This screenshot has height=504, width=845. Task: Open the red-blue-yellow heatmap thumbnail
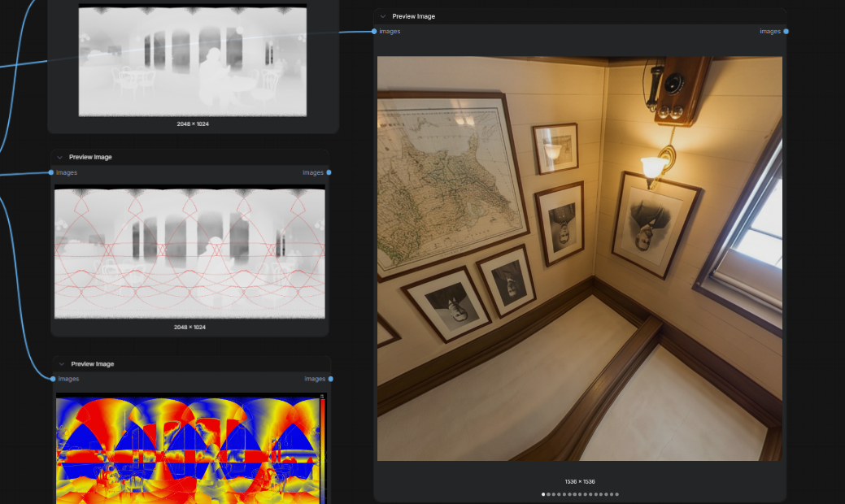[x=188, y=450]
